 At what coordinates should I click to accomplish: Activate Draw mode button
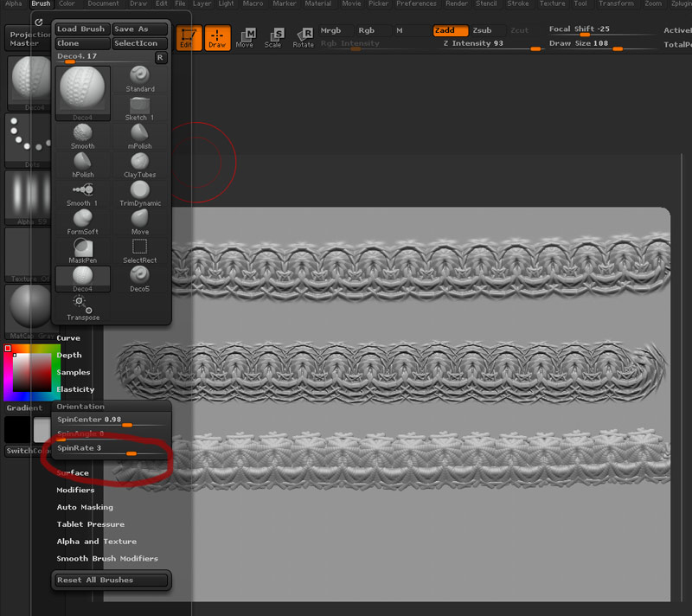click(217, 37)
